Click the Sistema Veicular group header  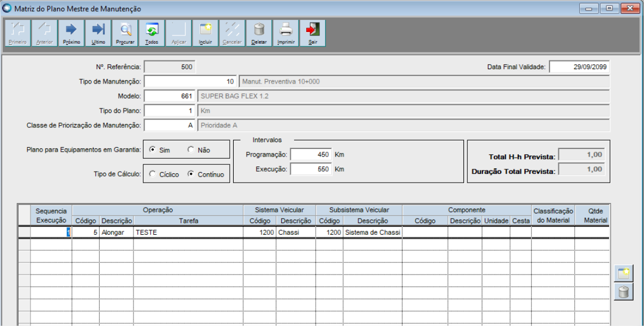click(x=280, y=210)
